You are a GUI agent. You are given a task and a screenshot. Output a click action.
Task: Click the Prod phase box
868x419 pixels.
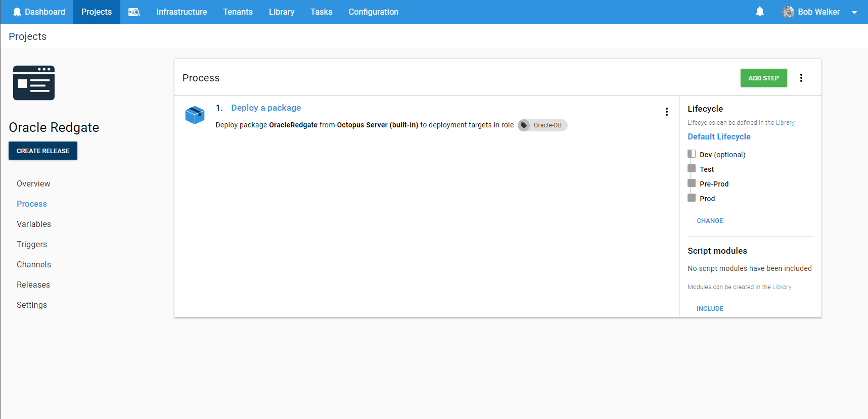[x=692, y=198]
